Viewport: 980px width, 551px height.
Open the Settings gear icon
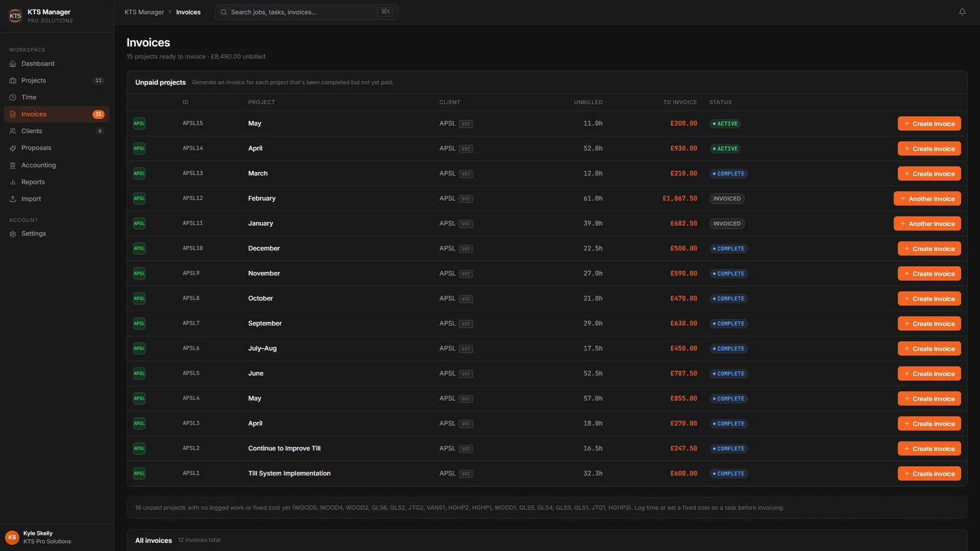tap(13, 234)
